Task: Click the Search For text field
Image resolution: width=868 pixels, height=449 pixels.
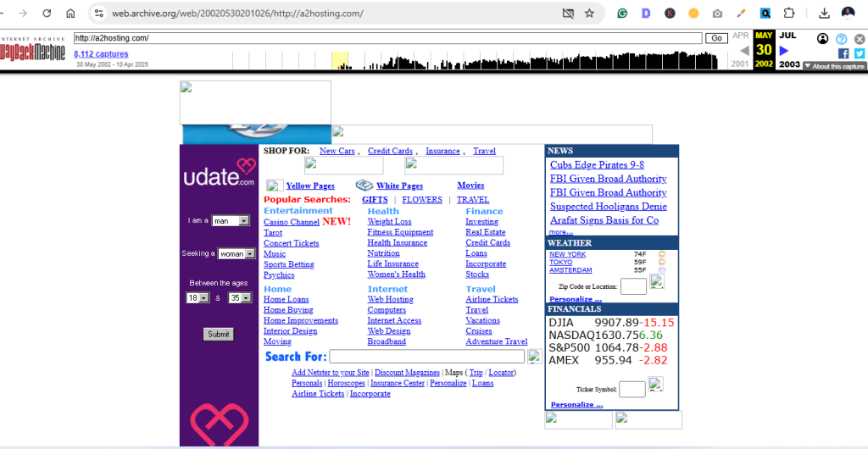Action: click(427, 357)
